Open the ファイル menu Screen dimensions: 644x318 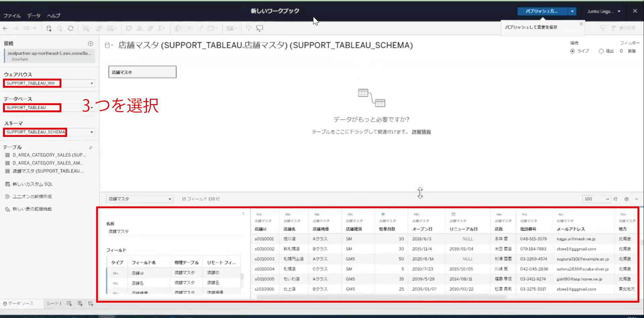[x=12, y=16]
